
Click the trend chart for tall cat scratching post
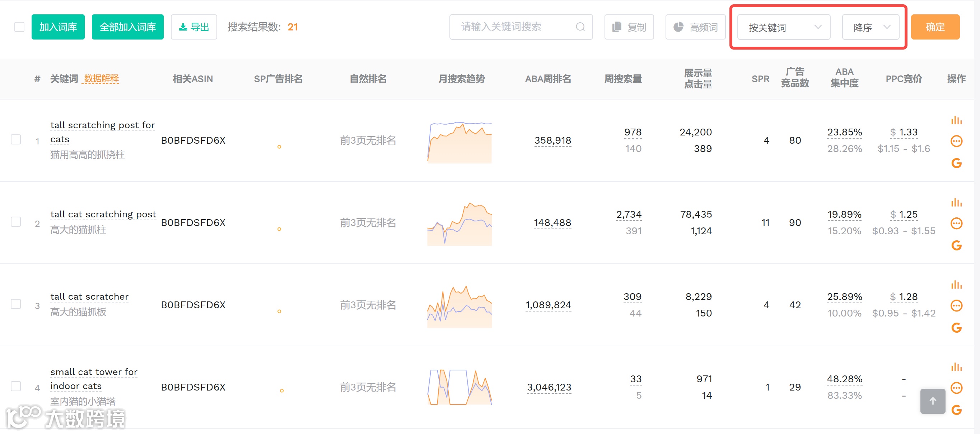tap(459, 224)
